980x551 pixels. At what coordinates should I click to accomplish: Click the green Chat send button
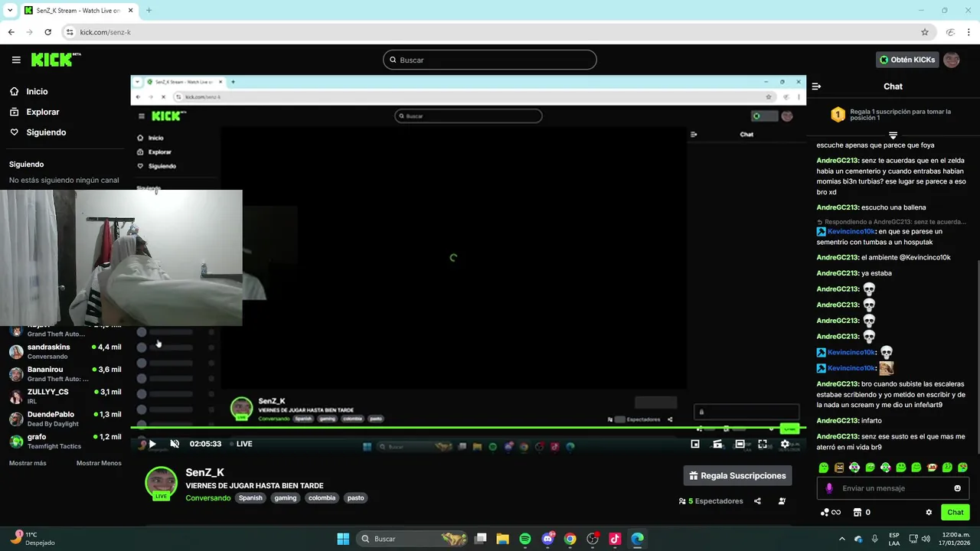tap(955, 512)
